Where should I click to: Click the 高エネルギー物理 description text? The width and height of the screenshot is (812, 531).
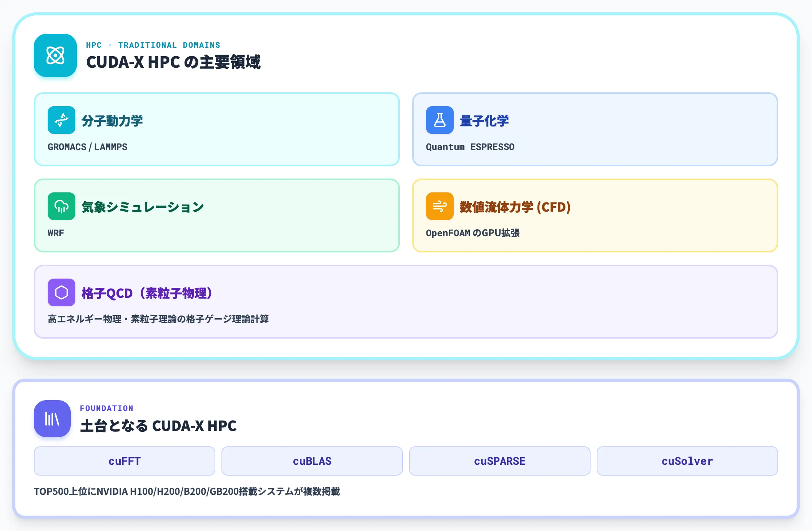[x=158, y=319]
